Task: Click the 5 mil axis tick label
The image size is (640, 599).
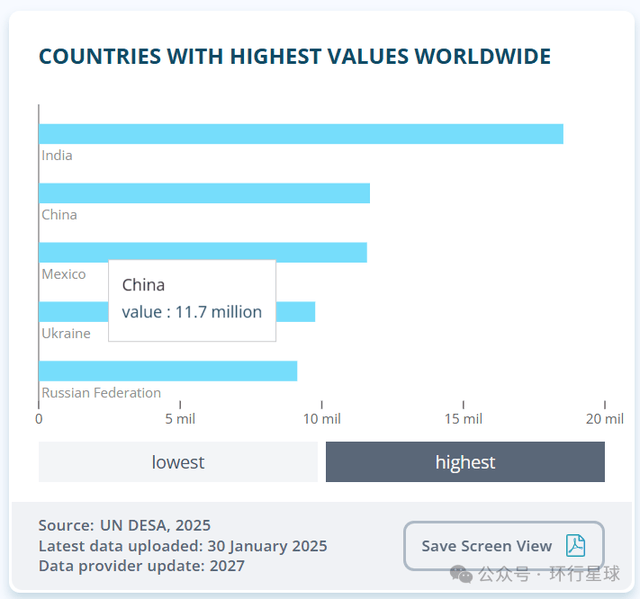Action: tap(180, 419)
